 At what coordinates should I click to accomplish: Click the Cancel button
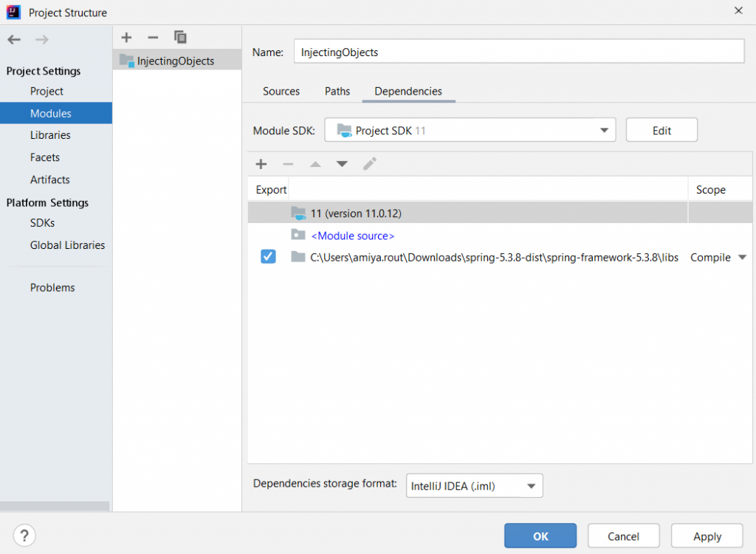(x=623, y=536)
